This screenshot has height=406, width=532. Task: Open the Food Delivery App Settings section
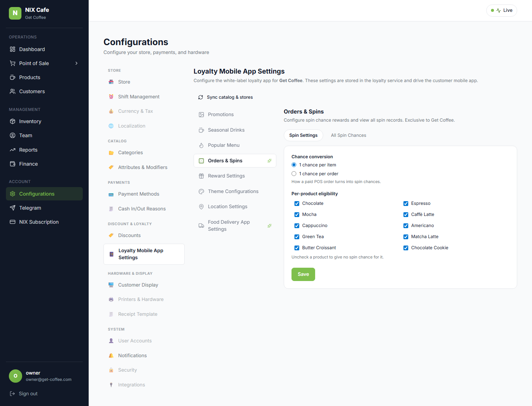(235, 226)
